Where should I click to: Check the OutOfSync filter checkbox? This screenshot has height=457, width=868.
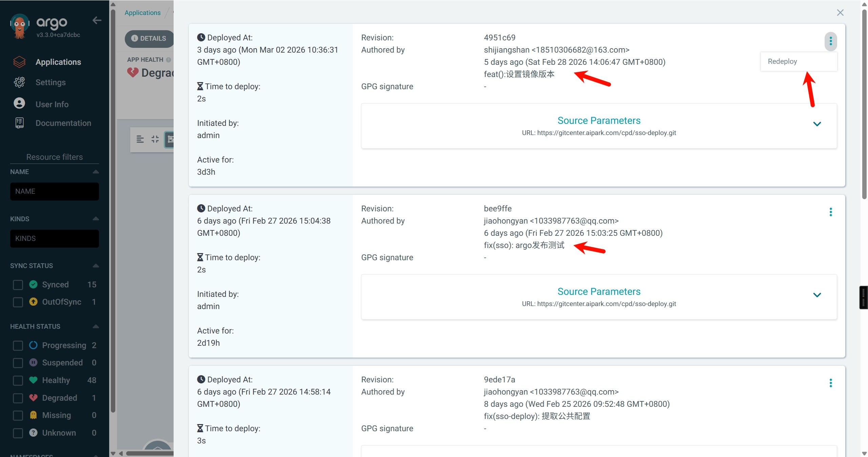click(18, 302)
